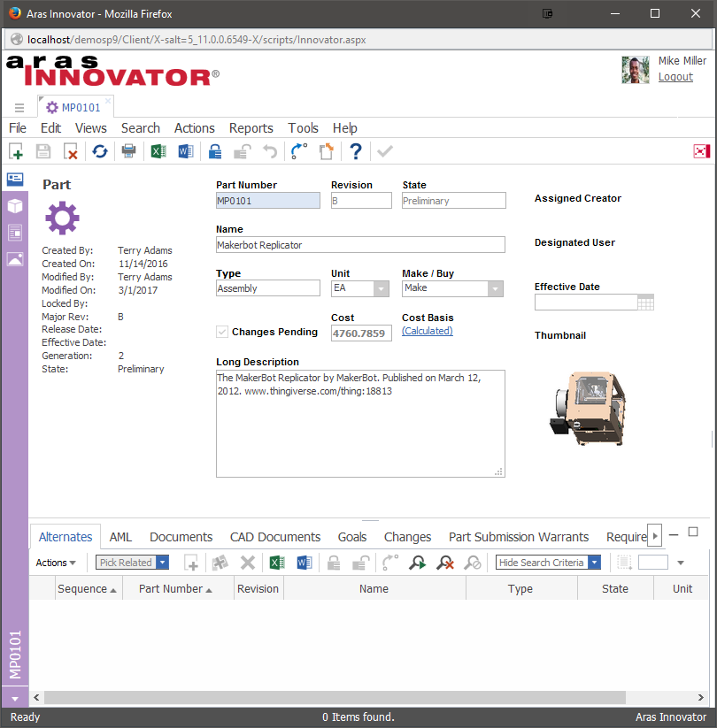Click the (Calculated) cost basis link

point(427,331)
